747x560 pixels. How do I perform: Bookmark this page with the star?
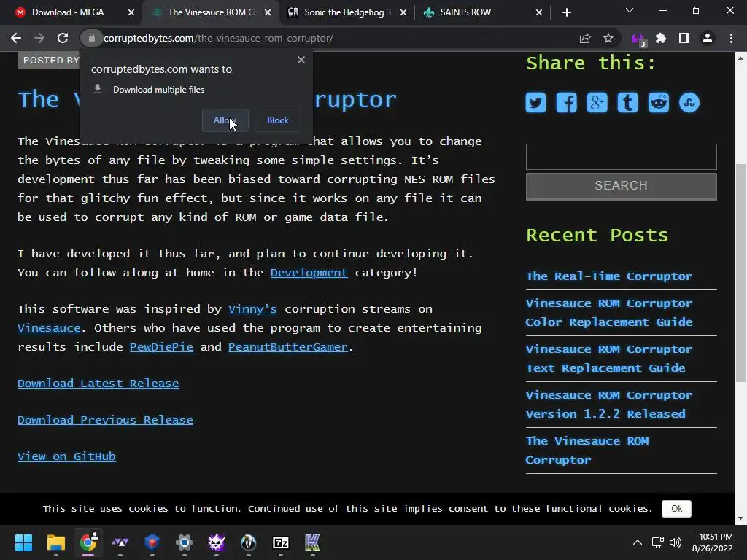tap(608, 38)
